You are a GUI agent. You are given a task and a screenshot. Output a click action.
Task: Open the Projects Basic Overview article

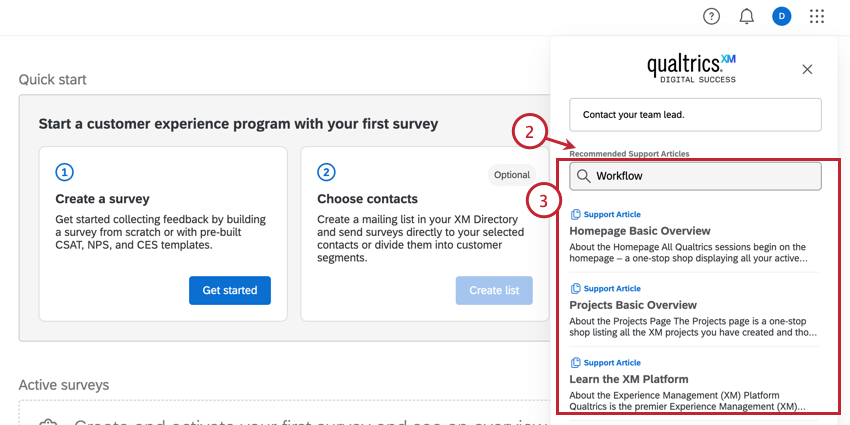tap(633, 305)
